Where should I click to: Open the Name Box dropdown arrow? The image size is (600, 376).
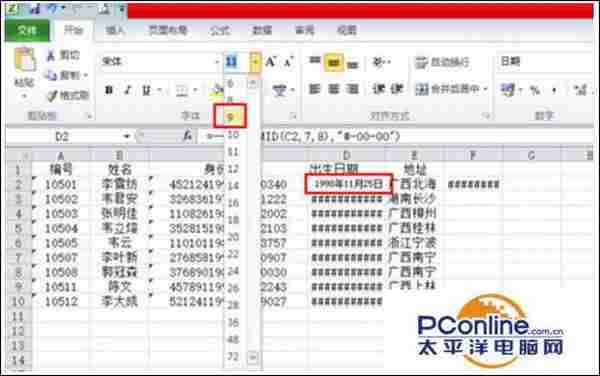coord(127,137)
